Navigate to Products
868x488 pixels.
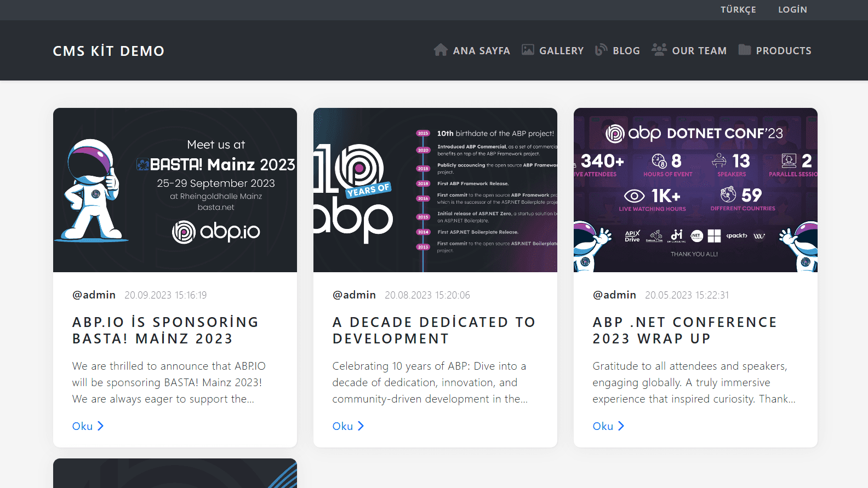[775, 50]
